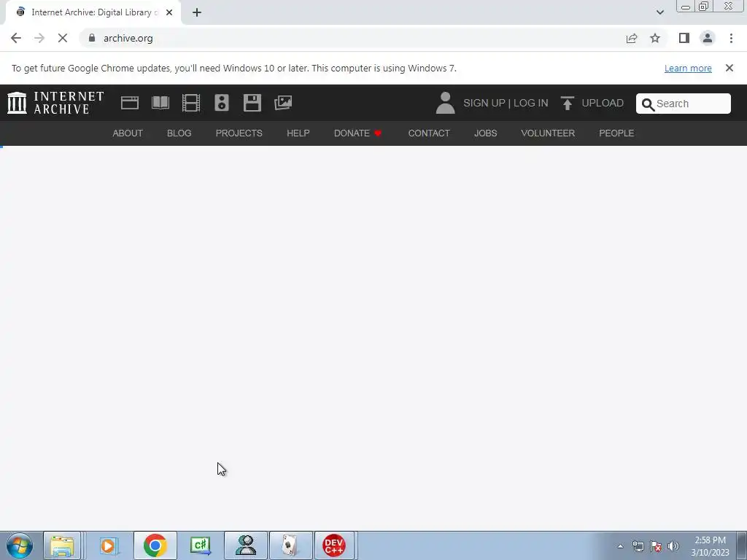The width and height of the screenshot is (747, 560).
Task: Open the C# application in taskbar
Action: pyautogui.click(x=200, y=545)
